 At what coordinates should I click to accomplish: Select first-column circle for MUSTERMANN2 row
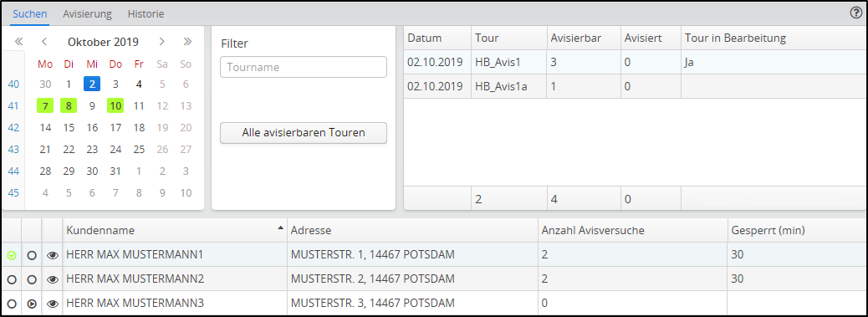pyautogui.click(x=12, y=279)
